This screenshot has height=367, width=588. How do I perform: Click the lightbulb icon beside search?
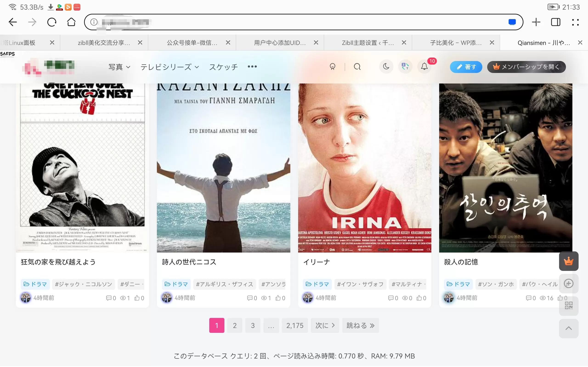click(x=332, y=67)
